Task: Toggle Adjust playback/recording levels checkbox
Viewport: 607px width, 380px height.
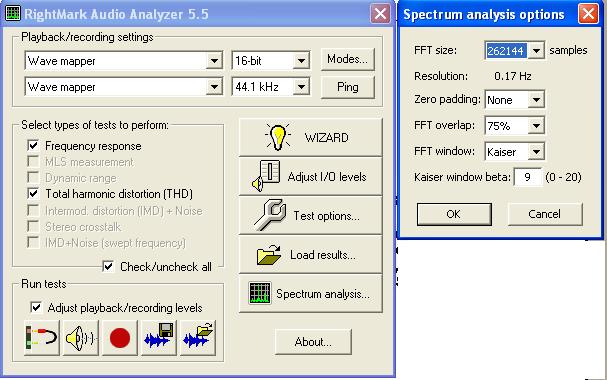Action: tap(36, 308)
